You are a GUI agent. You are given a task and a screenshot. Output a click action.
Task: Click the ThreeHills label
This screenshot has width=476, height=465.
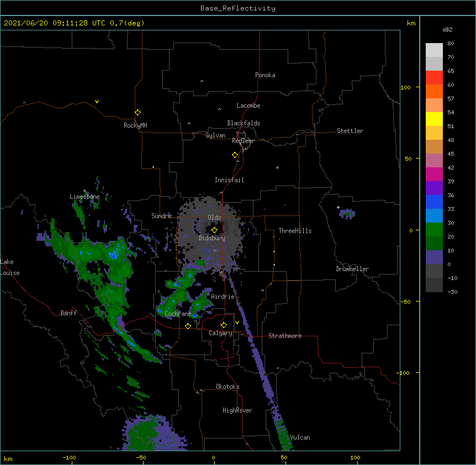[295, 231]
